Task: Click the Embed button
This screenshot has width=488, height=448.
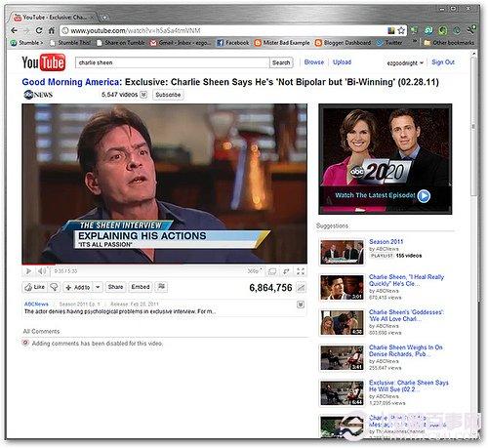Action: click(x=141, y=287)
